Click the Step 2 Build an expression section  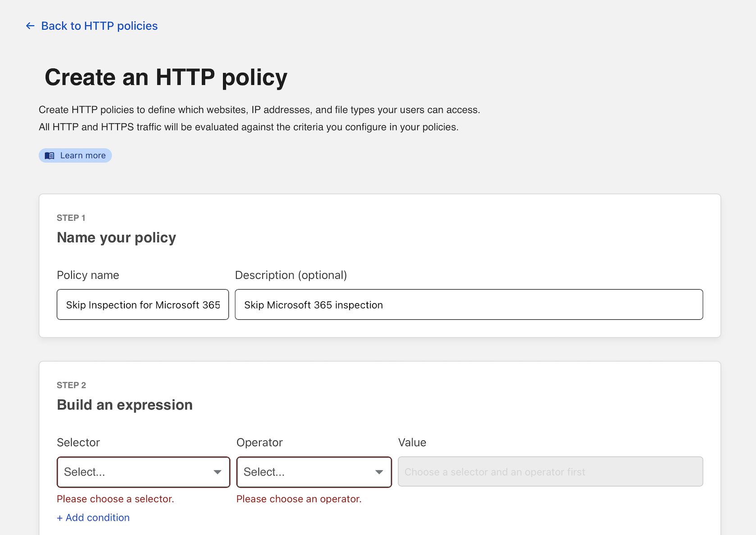pyautogui.click(x=124, y=404)
